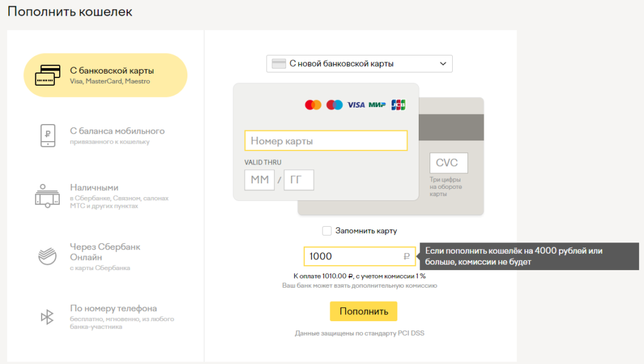Click the mobile phone ruble icon
This screenshot has width=644, height=364.
click(x=48, y=135)
